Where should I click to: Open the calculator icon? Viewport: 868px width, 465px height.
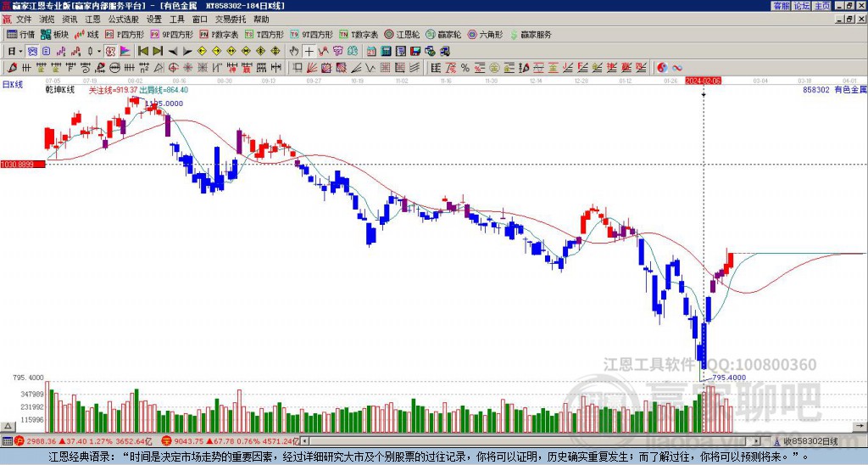point(386,51)
